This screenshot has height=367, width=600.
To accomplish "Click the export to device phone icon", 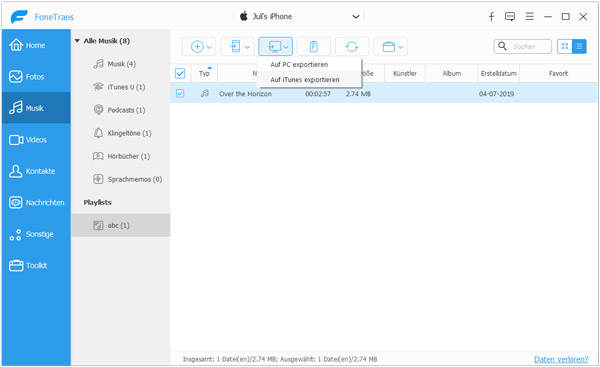I will point(235,47).
